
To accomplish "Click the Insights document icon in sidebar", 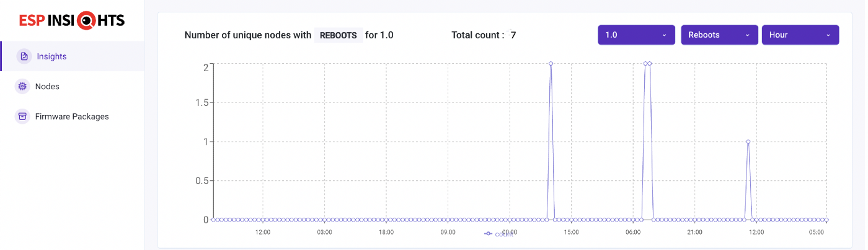I will coord(24,56).
